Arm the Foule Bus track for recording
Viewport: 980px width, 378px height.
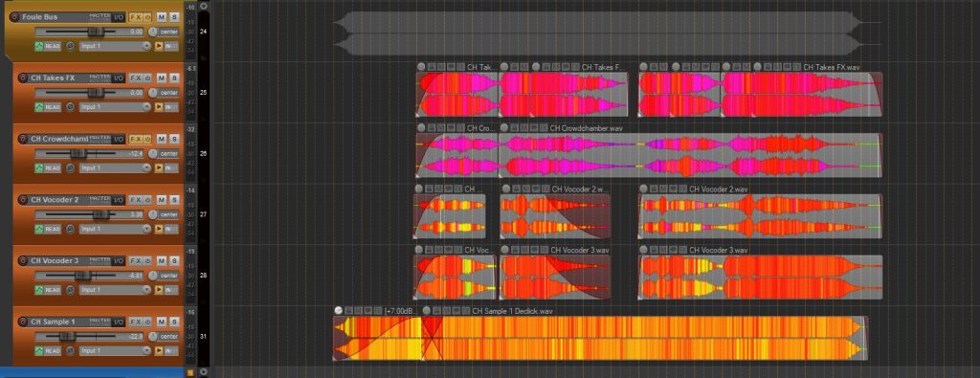14,17
